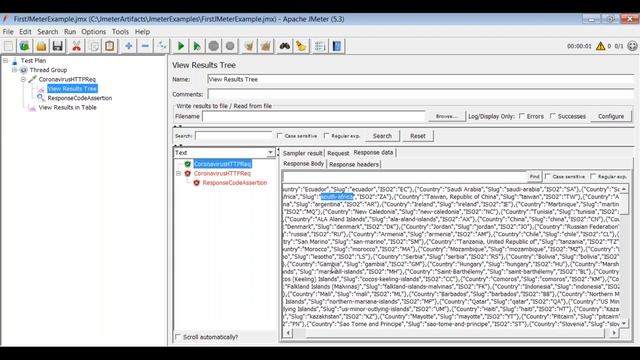Screen dimensions: 640x360
Task: Click the Copy toolbar icon
Action: tap(93, 46)
